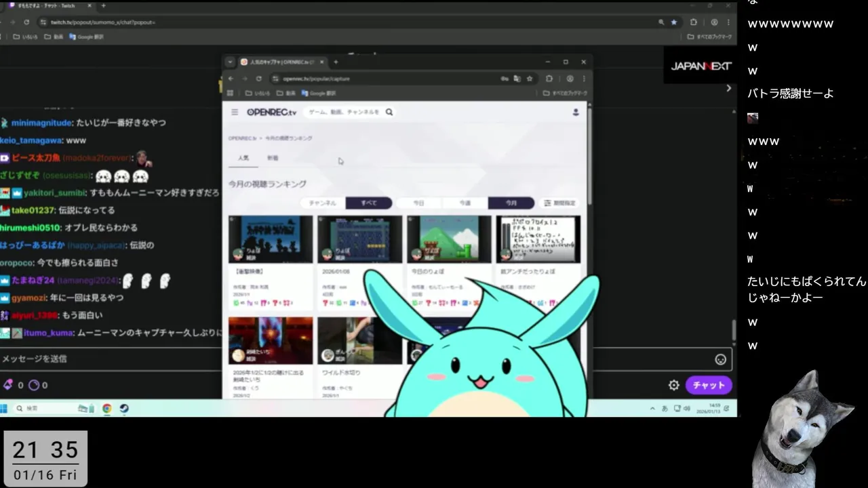Expand the system tray hidden icons chevron
The width and height of the screenshot is (868, 488).
click(x=652, y=409)
